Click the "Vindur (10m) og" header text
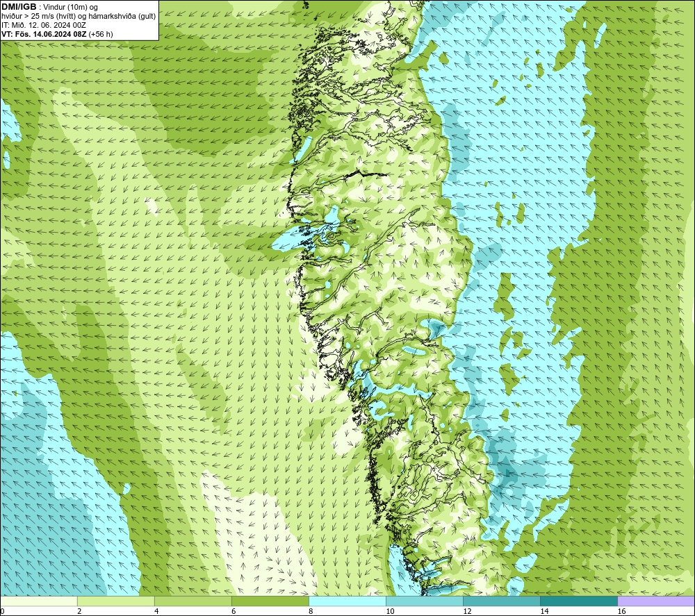This screenshot has height=616, width=695. click(x=70, y=8)
